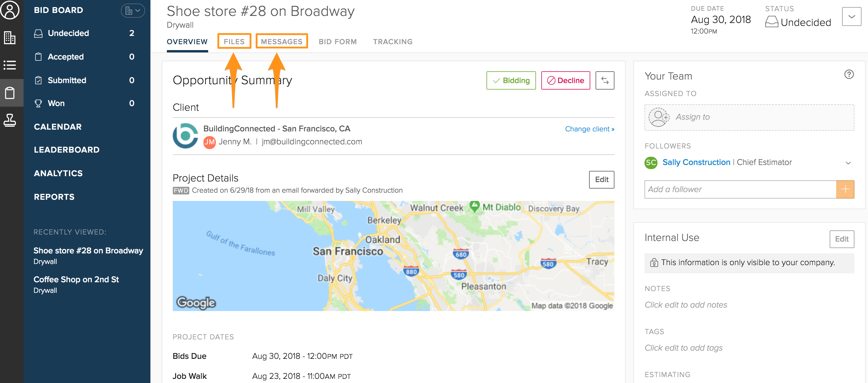Click the swap arrows icon button
Viewport: 868px width, 383px height.
(604, 80)
